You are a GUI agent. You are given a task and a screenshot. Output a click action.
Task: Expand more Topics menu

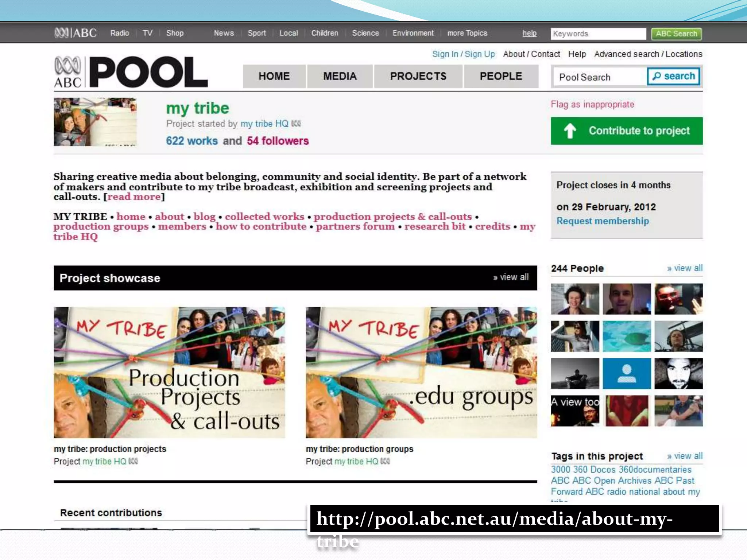(x=467, y=33)
